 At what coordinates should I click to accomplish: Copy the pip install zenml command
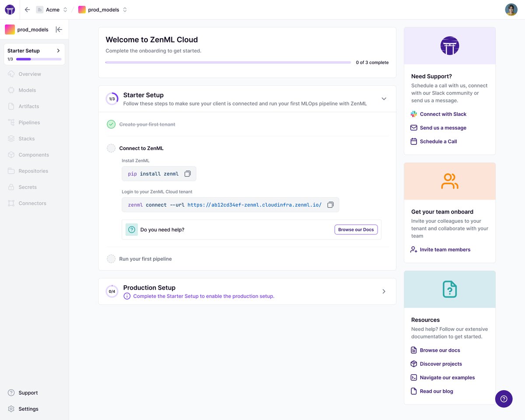pos(188,174)
